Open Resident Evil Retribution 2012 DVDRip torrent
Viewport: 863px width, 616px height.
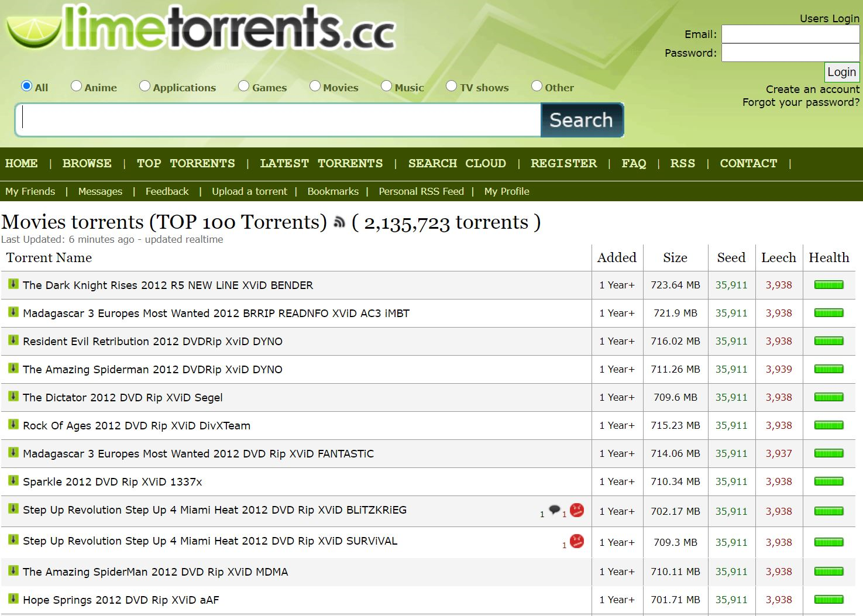153,341
